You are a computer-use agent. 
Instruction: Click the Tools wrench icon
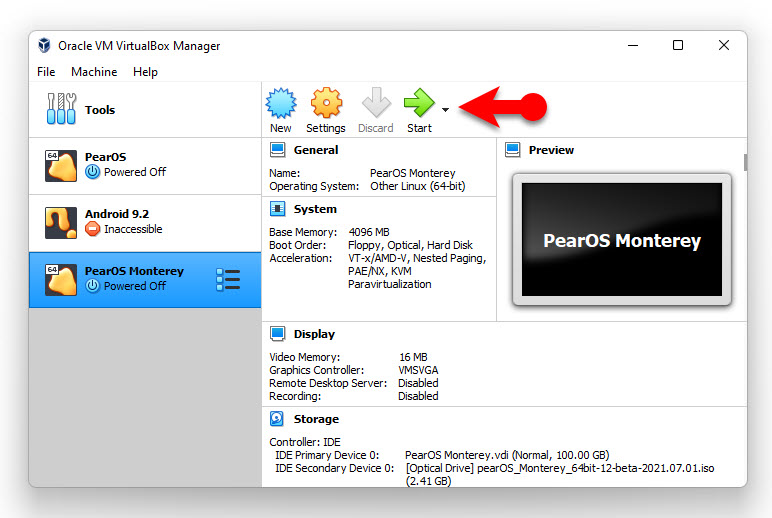coord(61,108)
